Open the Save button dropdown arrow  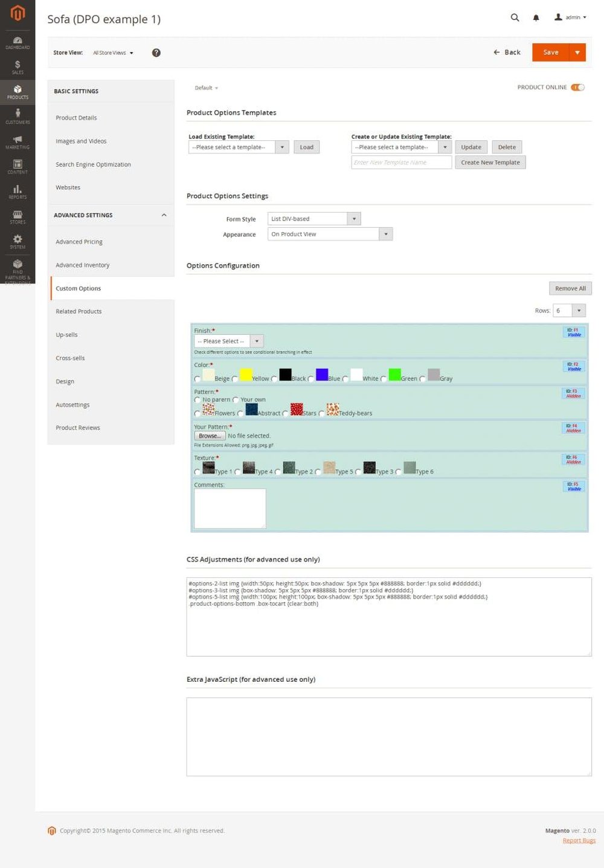click(x=577, y=53)
